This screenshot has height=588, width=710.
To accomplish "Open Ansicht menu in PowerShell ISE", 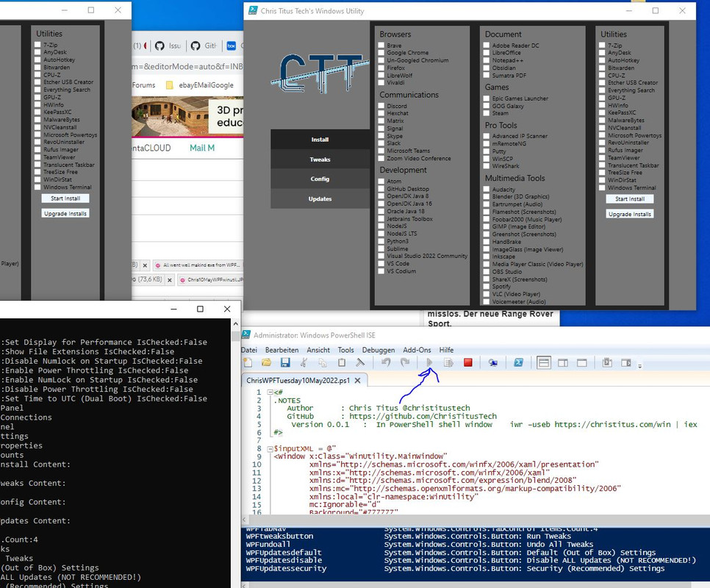I will (x=318, y=350).
